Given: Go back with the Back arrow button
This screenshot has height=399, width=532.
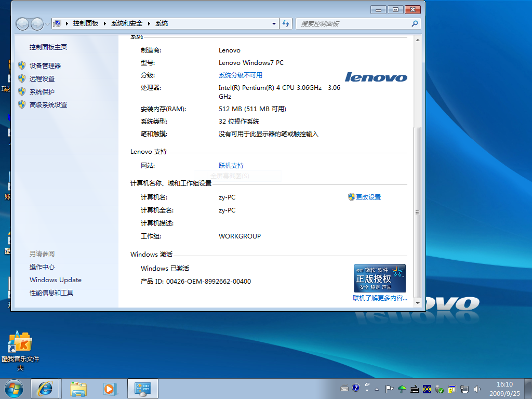Looking at the screenshot, I should pos(22,24).
